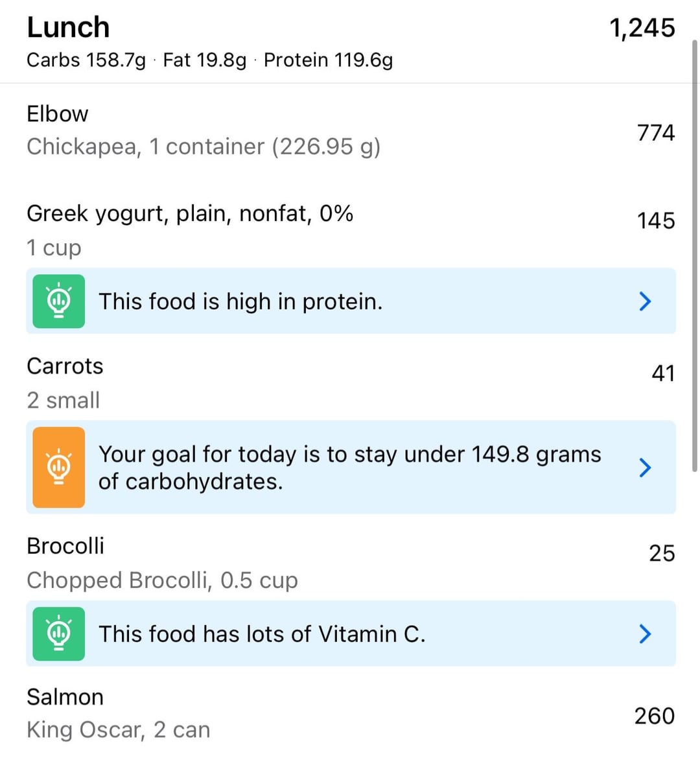Screen dimensions: 700x767
Task: Tap the Lunch macros summary line
Action: coord(210,60)
